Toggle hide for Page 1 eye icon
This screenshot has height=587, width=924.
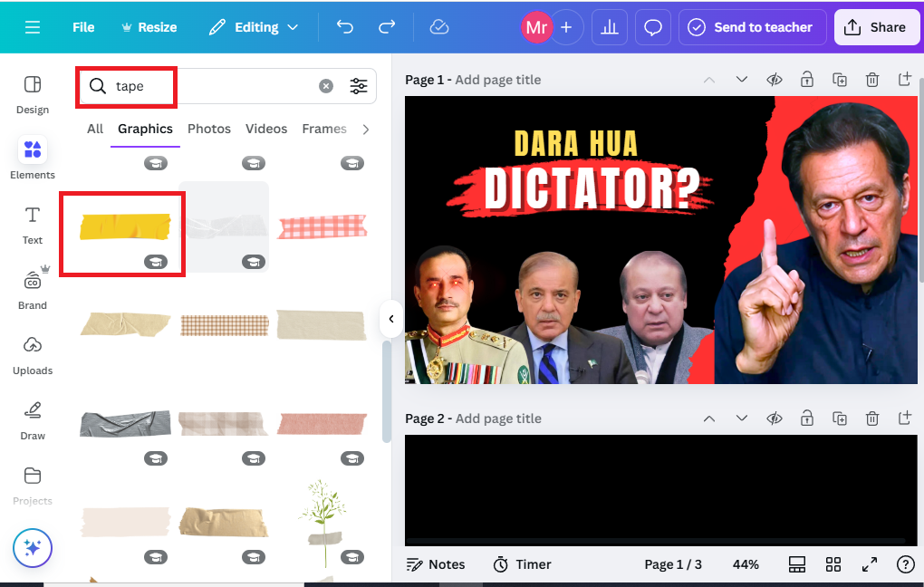(775, 80)
